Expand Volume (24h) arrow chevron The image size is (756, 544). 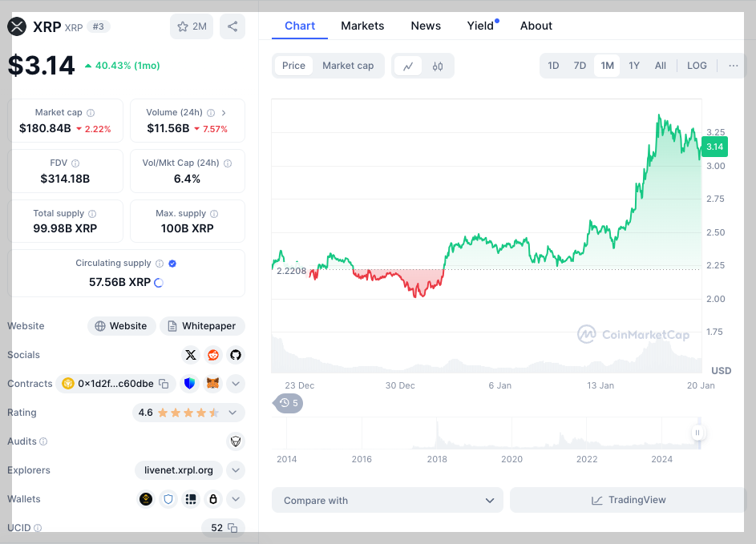(x=224, y=113)
